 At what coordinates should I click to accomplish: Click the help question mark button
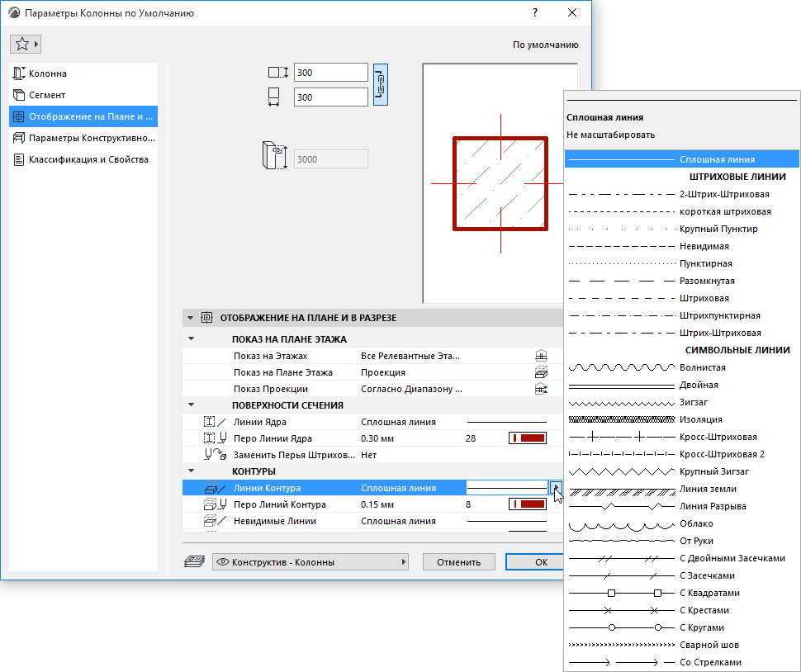[535, 12]
